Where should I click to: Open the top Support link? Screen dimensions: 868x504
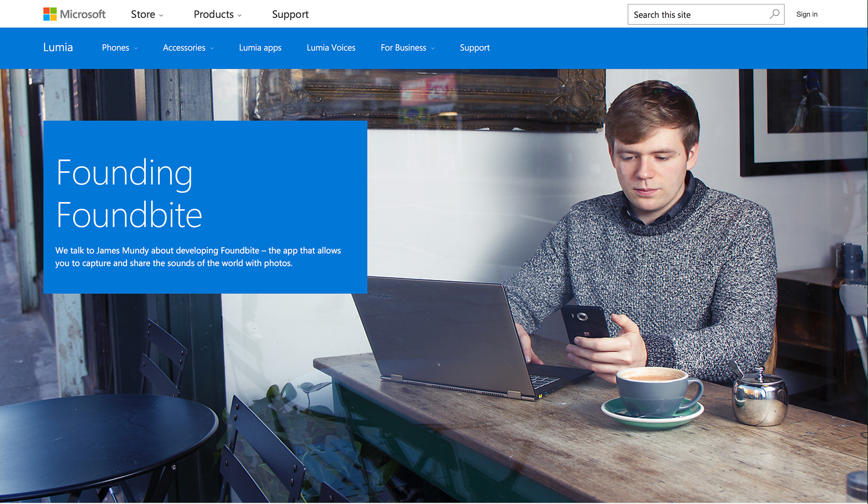(290, 14)
